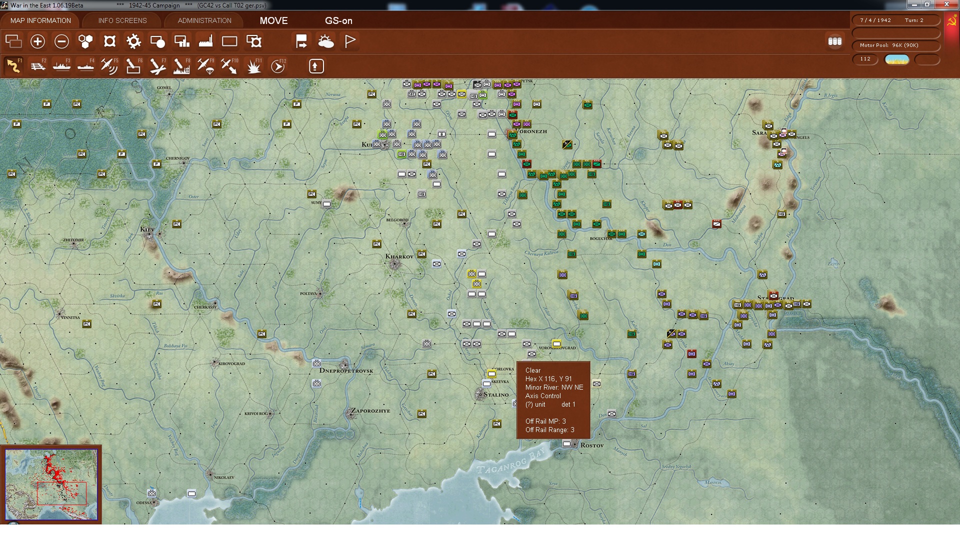
Task: Click the Voronezh city label
Action: pos(531,131)
